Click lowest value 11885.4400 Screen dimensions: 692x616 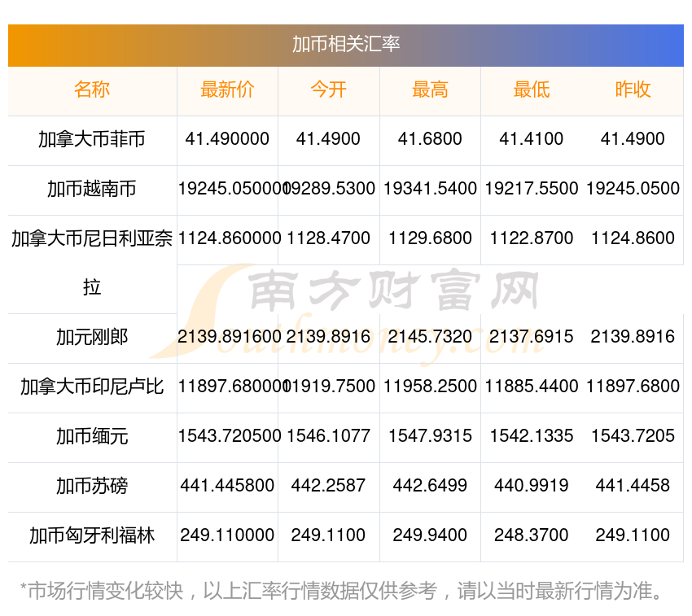[x=532, y=386]
